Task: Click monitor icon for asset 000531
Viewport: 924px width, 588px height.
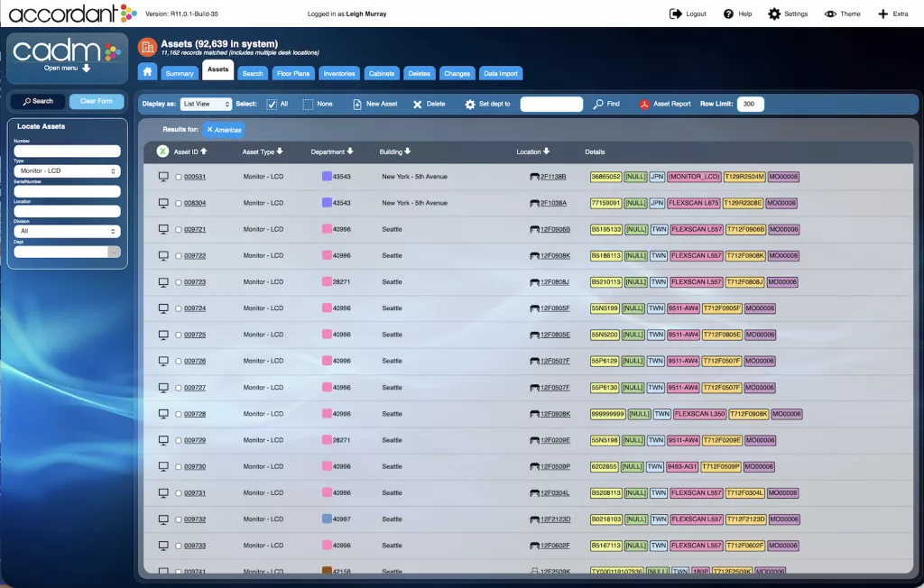Action: 163,176
